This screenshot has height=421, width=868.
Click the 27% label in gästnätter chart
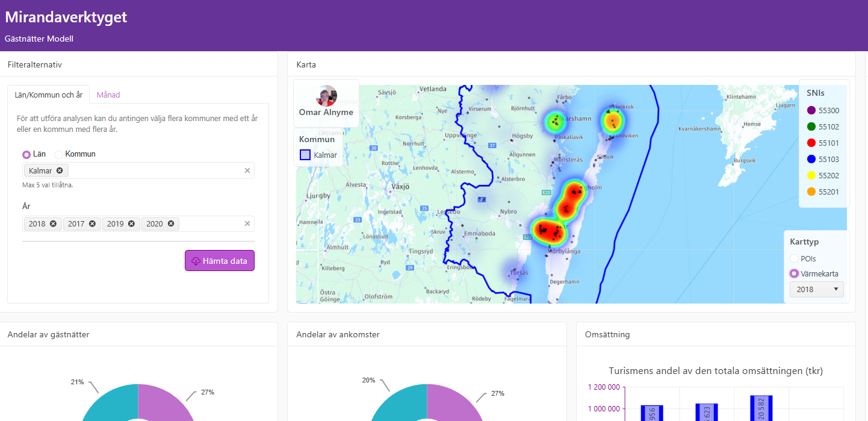[208, 392]
